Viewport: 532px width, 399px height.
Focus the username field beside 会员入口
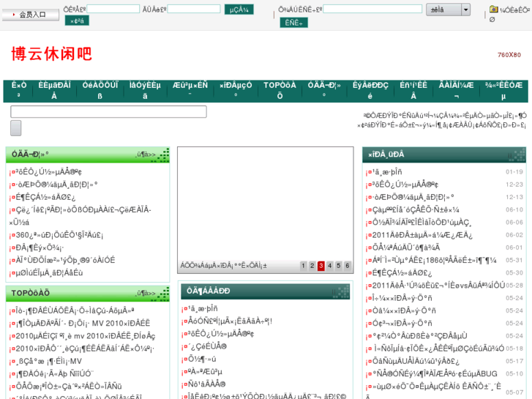[x=113, y=10]
